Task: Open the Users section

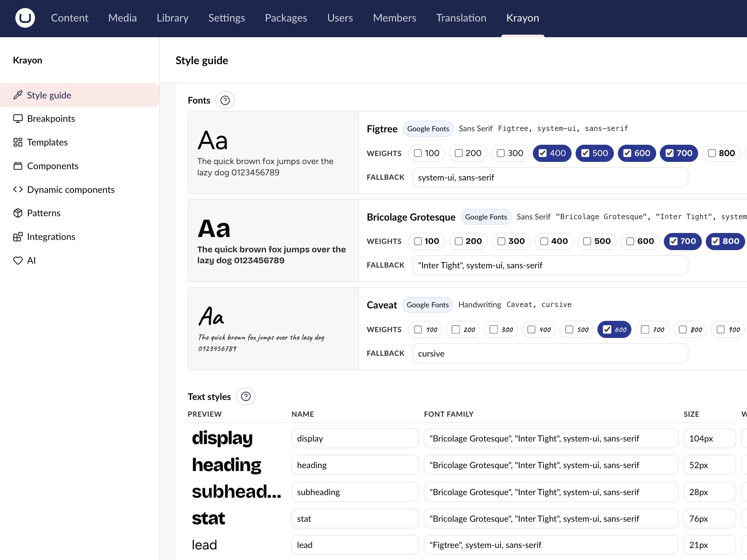Action: coord(340,18)
